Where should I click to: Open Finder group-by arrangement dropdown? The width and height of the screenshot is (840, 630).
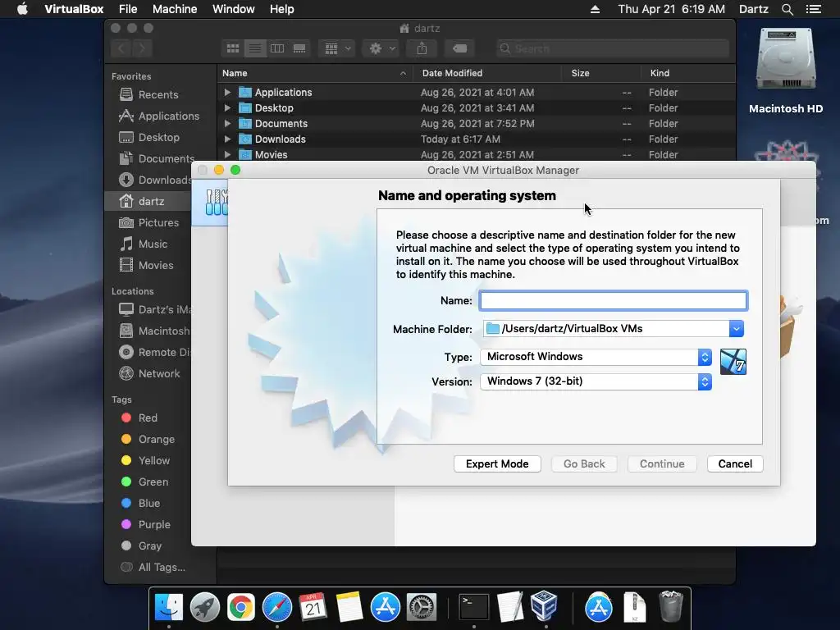(x=336, y=48)
